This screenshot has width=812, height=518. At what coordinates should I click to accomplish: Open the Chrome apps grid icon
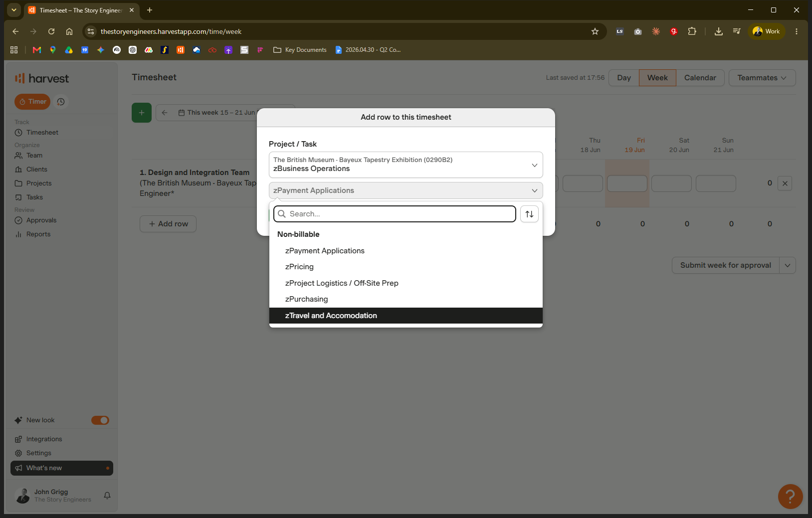pos(14,50)
